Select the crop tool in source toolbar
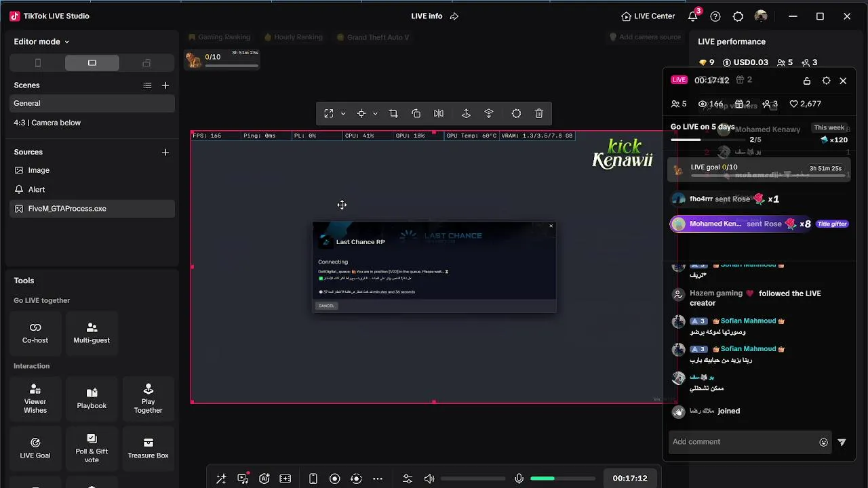Viewport: 868px width, 488px height. coord(393,114)
